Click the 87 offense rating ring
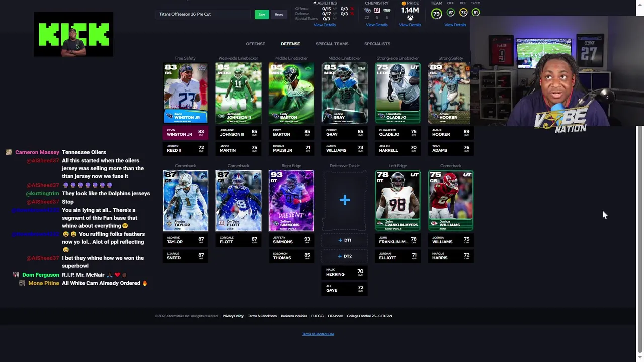644x362 pixels. (x=451, y=12)
